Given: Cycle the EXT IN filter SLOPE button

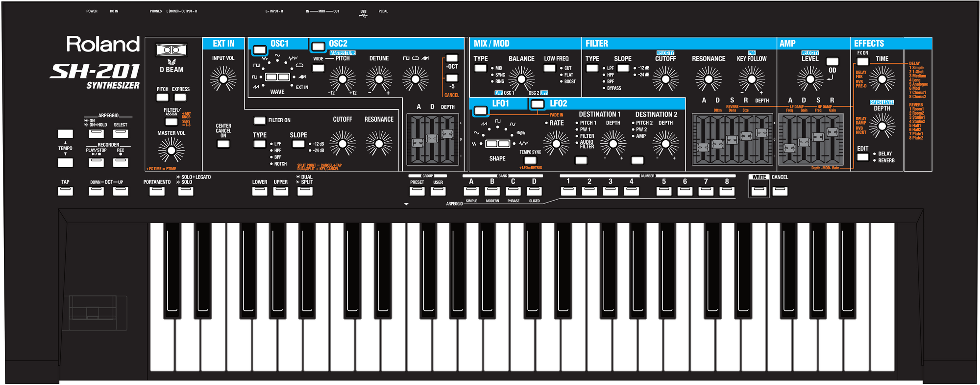Looking at the screenshot, I should click(x=298, y=144).
